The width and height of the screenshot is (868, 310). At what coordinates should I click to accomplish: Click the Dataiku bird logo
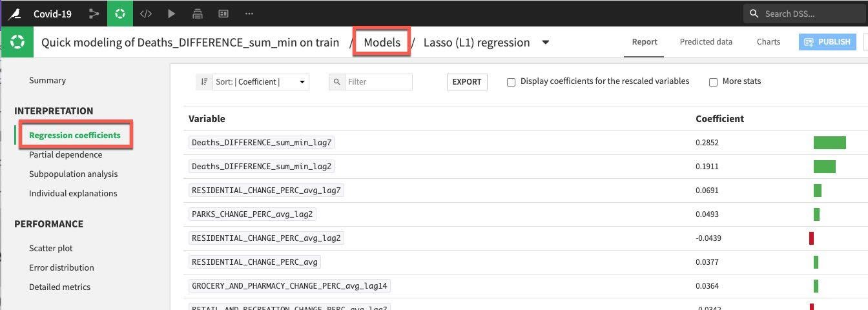pyautogui.click(x=13, y=14)
